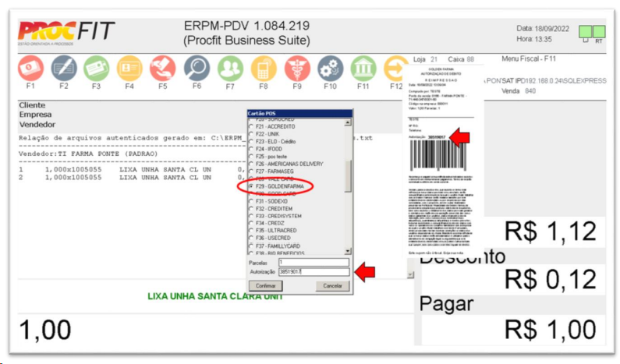
Task: Click the Empresa label
Action: (35, 115)
